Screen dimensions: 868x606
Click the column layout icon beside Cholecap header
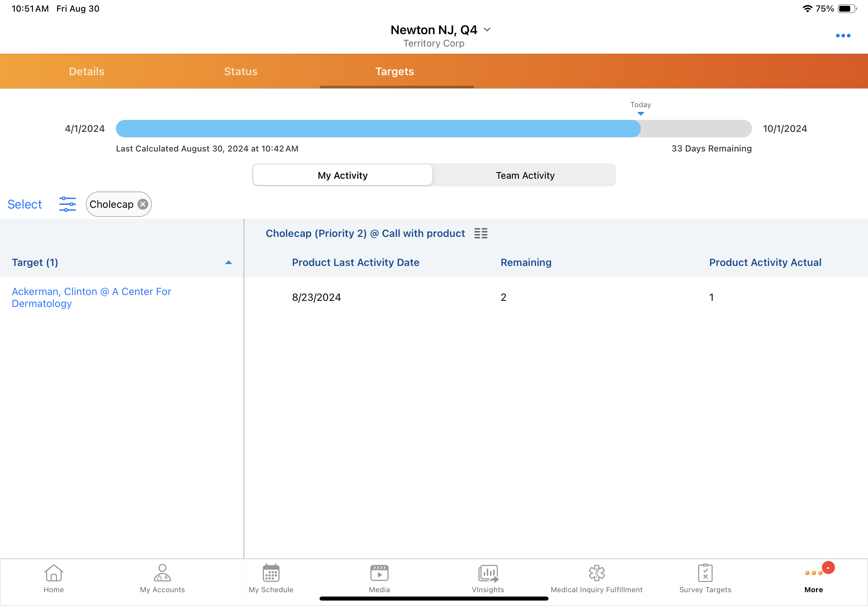[x=481, y=233]
